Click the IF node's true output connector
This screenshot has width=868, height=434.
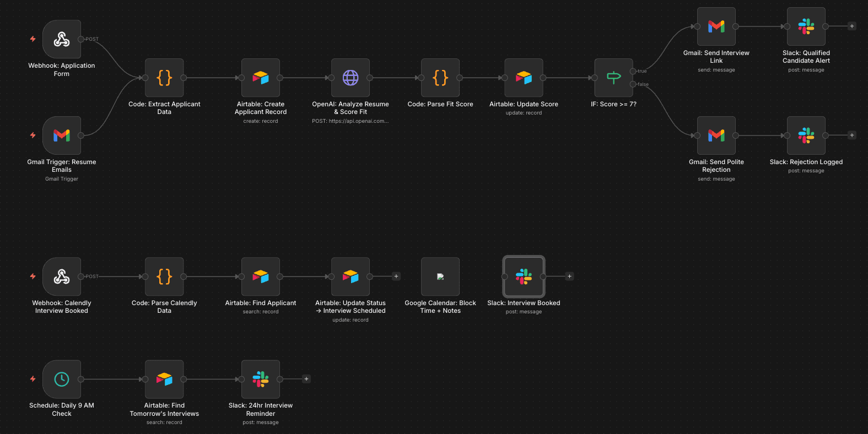[x=633, y=71]
